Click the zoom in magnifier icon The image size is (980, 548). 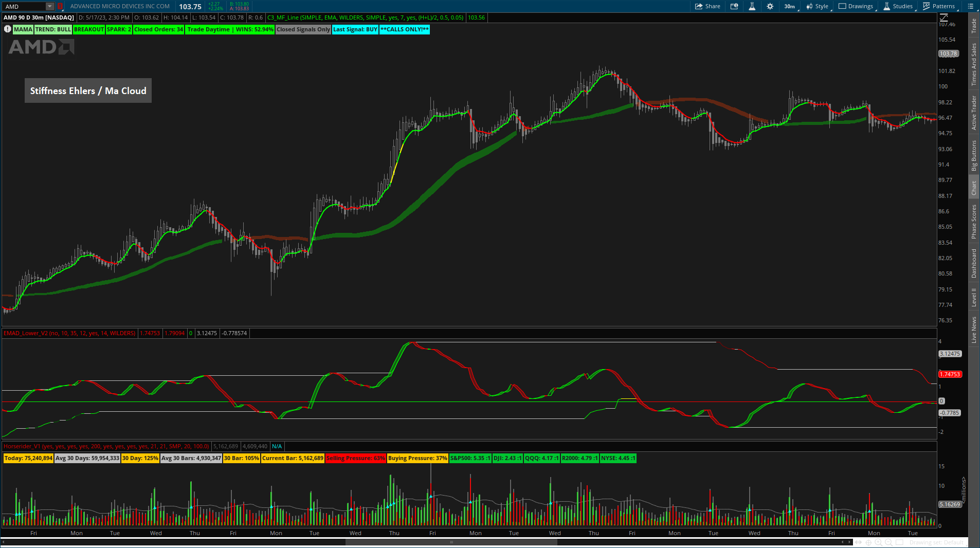(x=878, y=542)
